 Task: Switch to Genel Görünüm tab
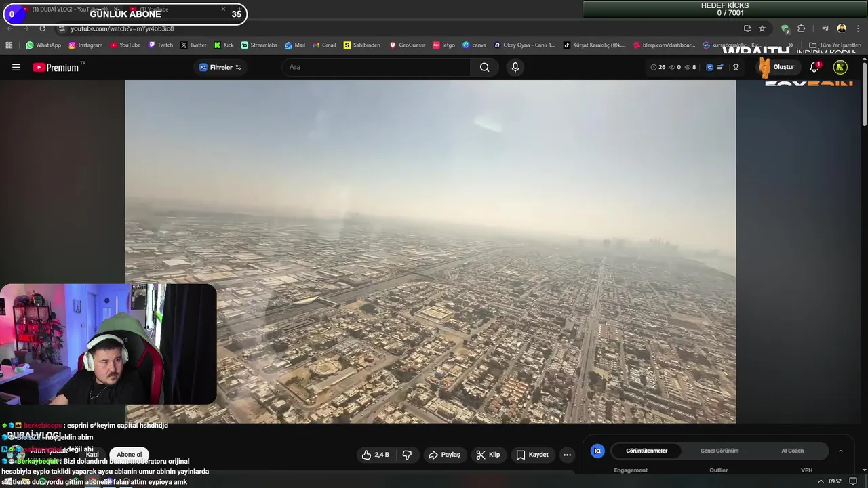719,451
